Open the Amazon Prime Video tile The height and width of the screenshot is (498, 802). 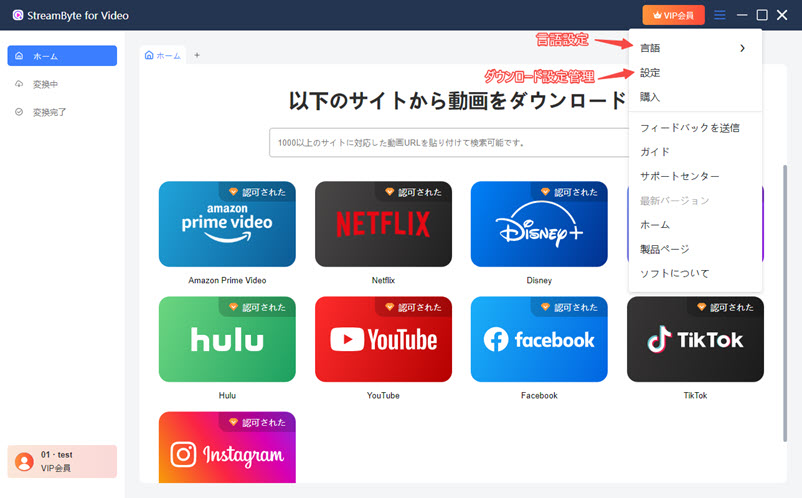227,224
